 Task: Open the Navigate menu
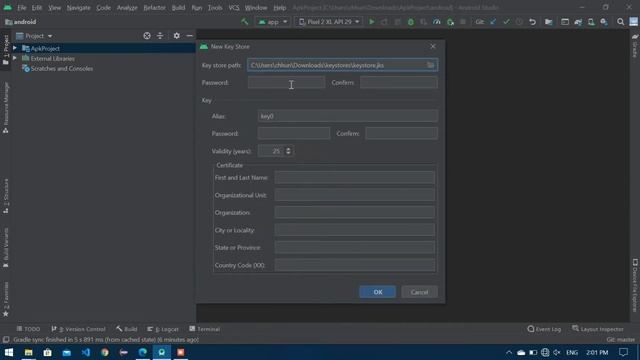coord(78,7)
